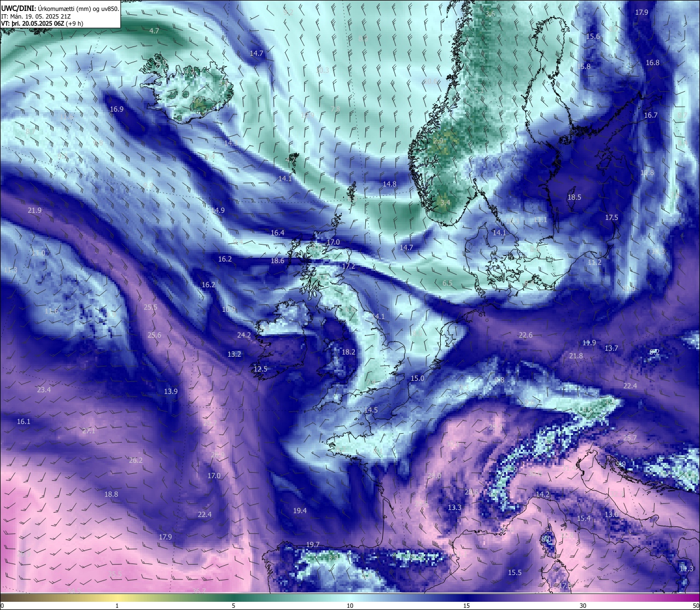Click the UWC/DINI title line in the legend box
This screenshot has width=700, height=610.
[x=60, y=8]
